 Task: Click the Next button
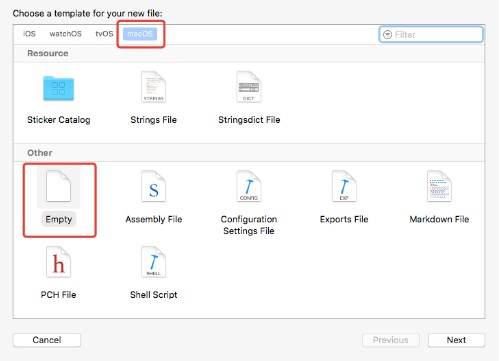pos(456,340)
